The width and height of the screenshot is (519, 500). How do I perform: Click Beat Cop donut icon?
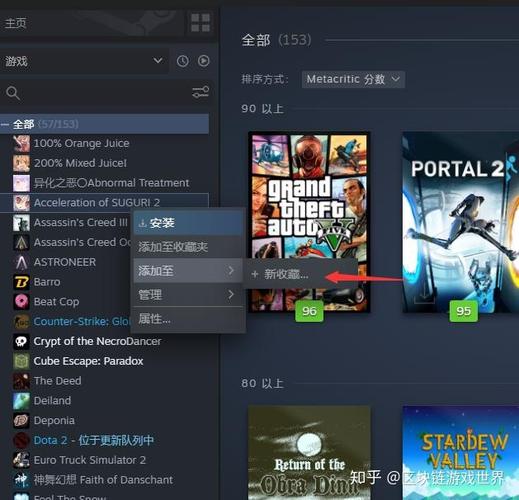pyautogui.click(x=21, y=302)
